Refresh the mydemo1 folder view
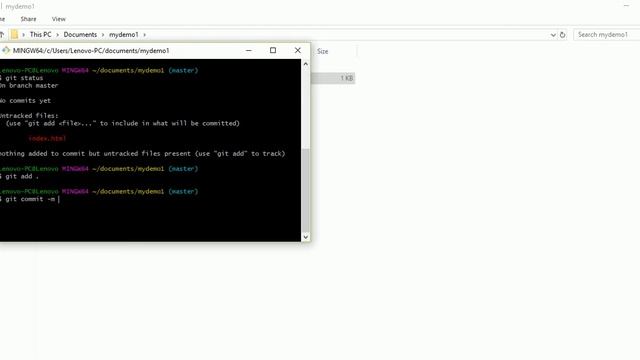The height and width of the screenshot is (360, 640). (x=562, y=35)
